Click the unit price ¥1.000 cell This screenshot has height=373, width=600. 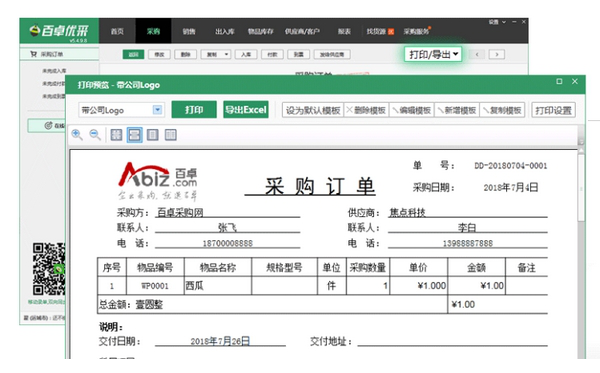pos(419,286)
